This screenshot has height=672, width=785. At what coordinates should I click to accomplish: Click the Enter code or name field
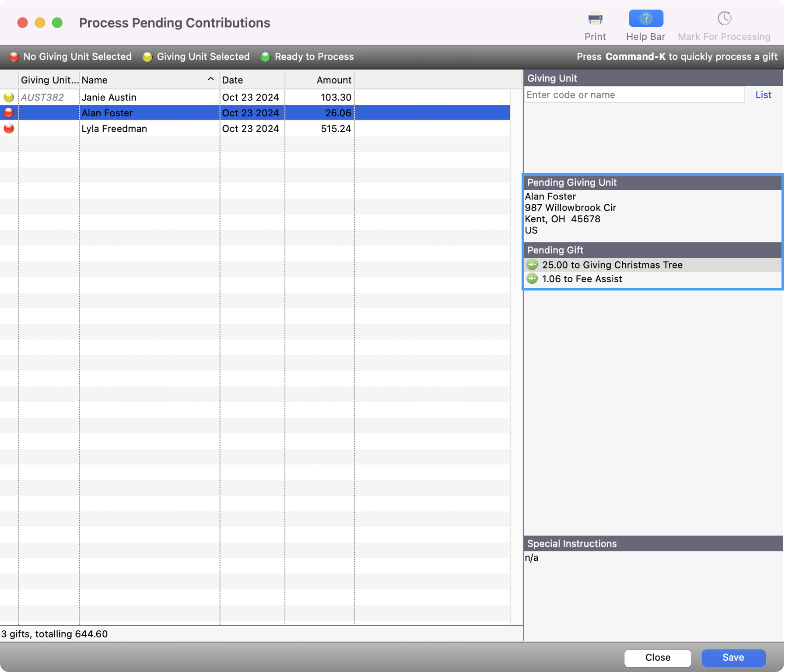pyautogui.click(x=634, y=94)
